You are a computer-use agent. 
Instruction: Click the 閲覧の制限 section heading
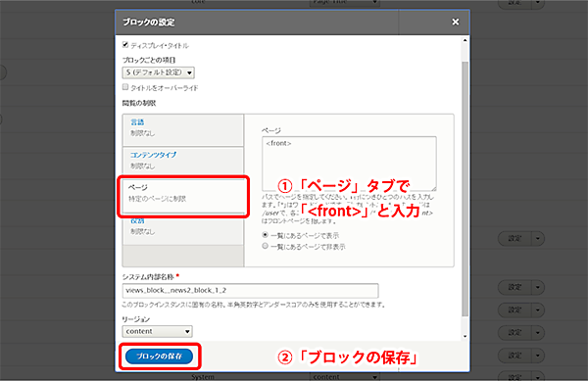139,103
